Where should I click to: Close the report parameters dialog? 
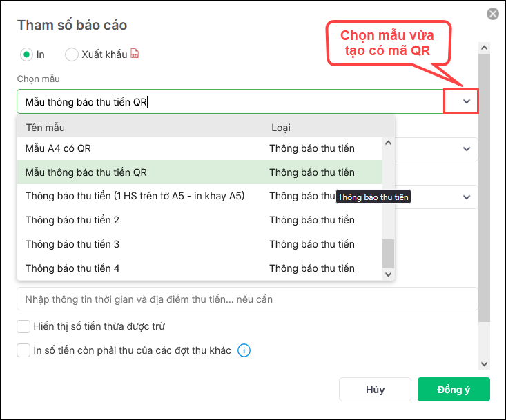[x=492, y=14]
